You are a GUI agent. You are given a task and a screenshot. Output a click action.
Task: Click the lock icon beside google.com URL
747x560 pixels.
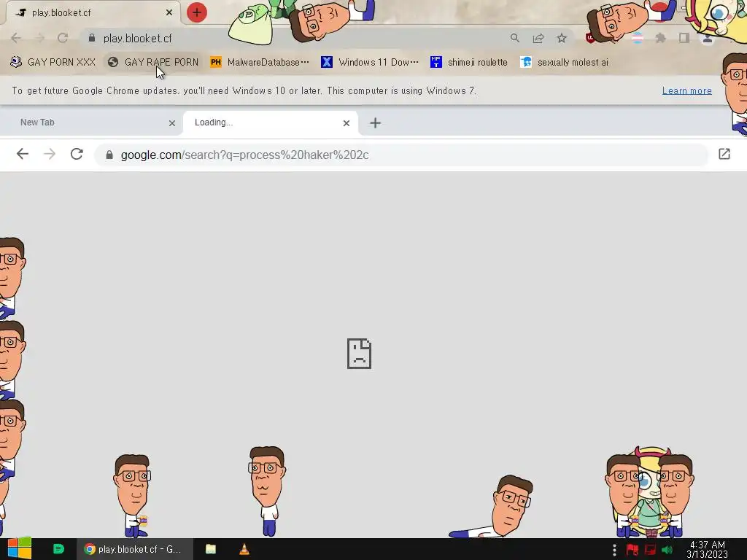click(x=109, y=155)
